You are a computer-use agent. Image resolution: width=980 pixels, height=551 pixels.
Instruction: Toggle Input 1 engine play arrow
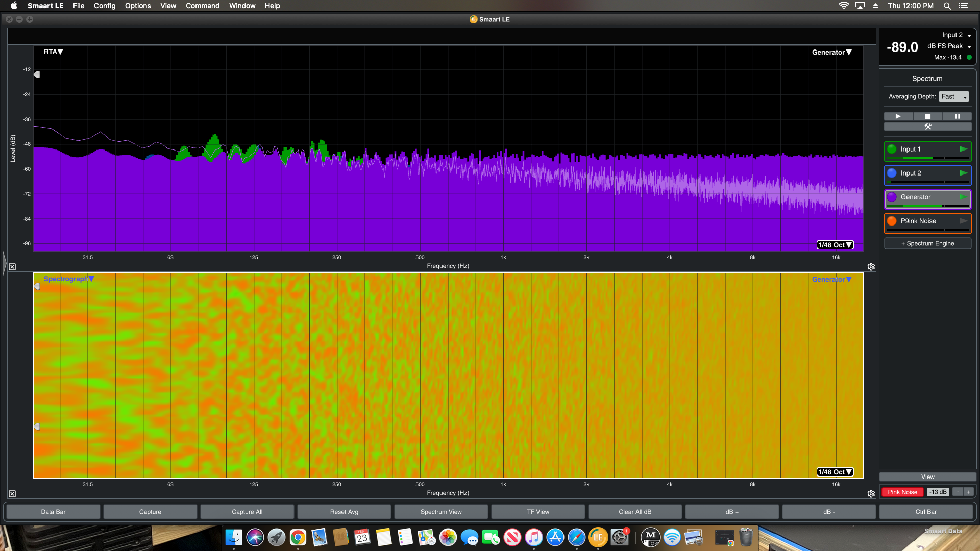[963, 149]
